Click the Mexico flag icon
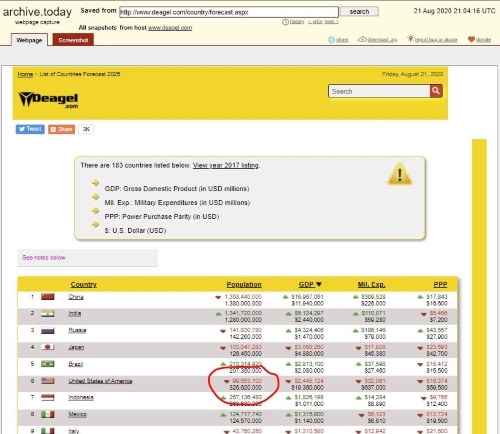The height and width of the screenshot is (434, 500). pyautogui.click(x=48, y=414)
